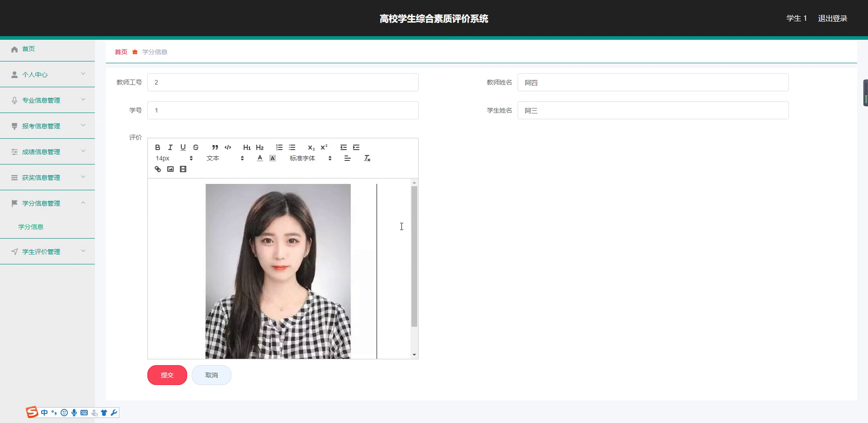Screen dimensions: 868x423
Task: Open the 学分信息 submenu item
Action: [31, 227]
